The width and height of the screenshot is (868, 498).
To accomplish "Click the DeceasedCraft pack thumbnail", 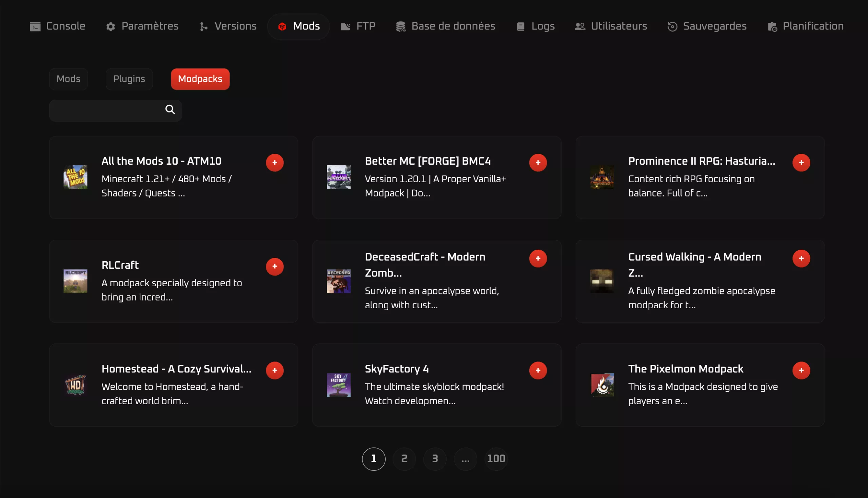I will 338,281.
